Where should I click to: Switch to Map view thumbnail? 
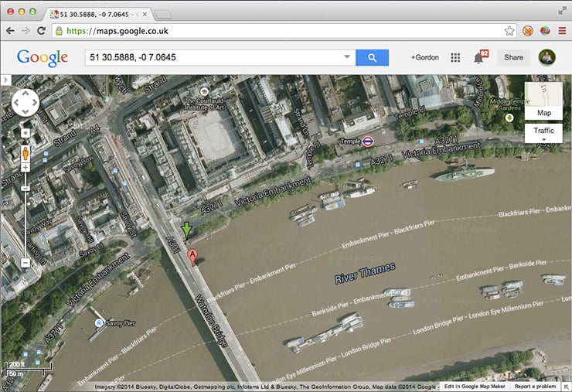point(543,100)
